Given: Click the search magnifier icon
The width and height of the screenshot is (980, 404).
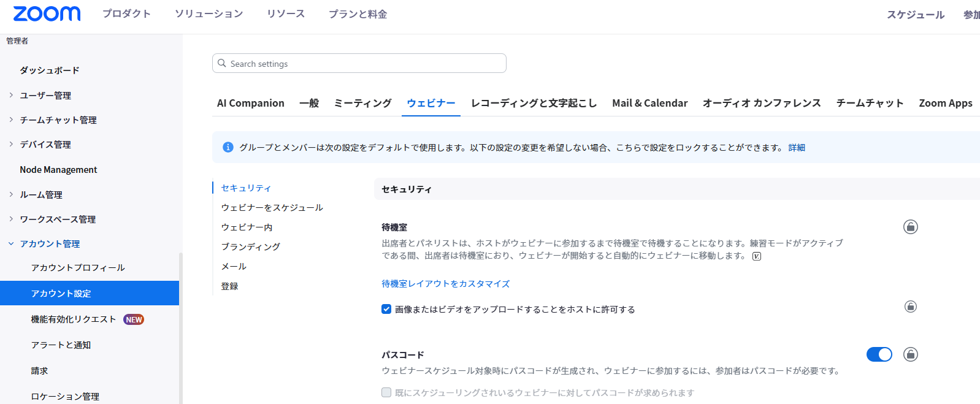Looking at the screenshot, I should [222, 63].
